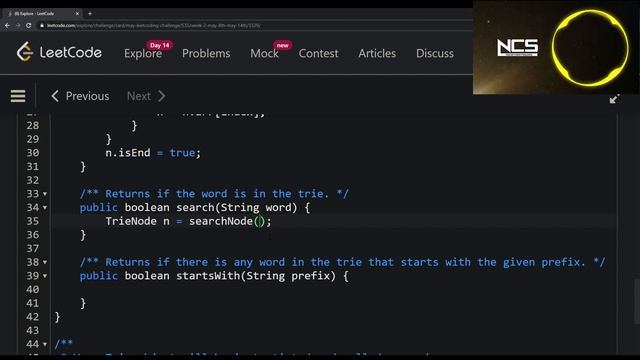
Task: Click the browser back arrow
Action: pyautogui.click(x=7, y=25)
